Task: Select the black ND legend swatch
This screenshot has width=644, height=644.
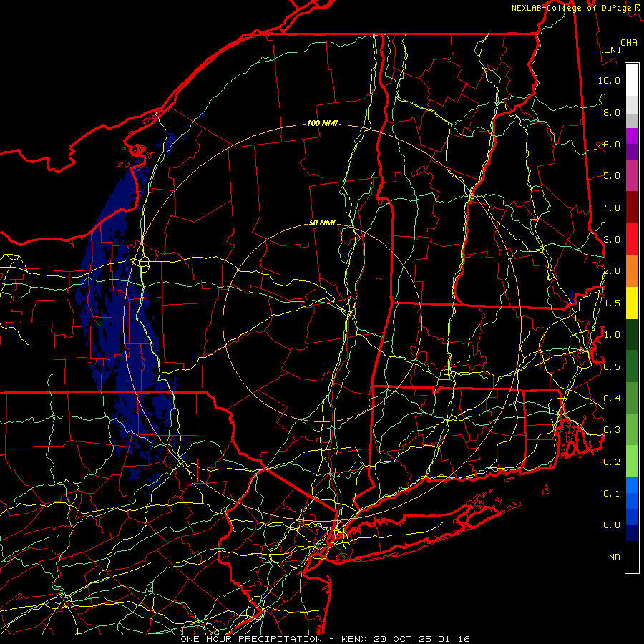Action: 632,557
